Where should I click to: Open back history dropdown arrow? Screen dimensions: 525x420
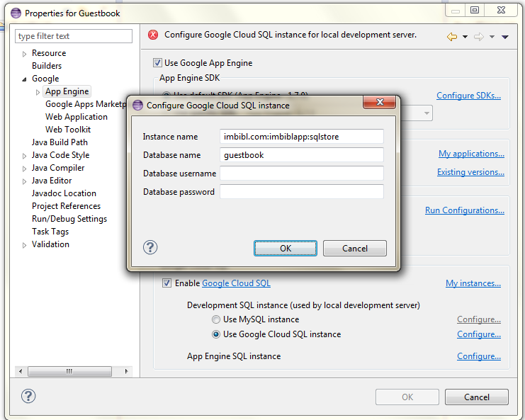point(465,37)
